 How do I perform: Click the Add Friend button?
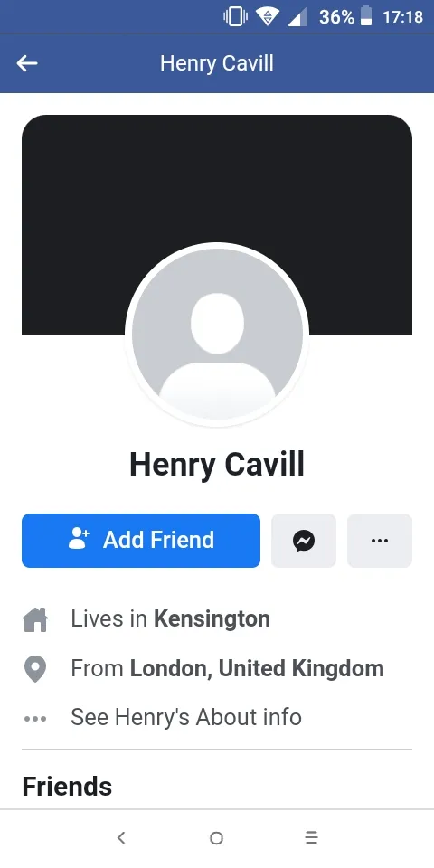[141, 541]
